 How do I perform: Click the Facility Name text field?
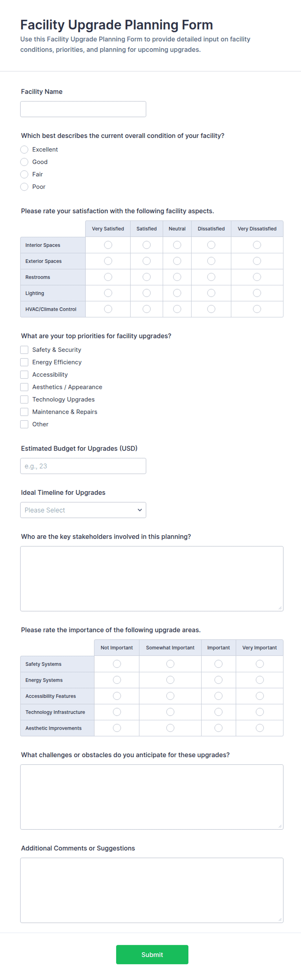(x=83, y=109)
